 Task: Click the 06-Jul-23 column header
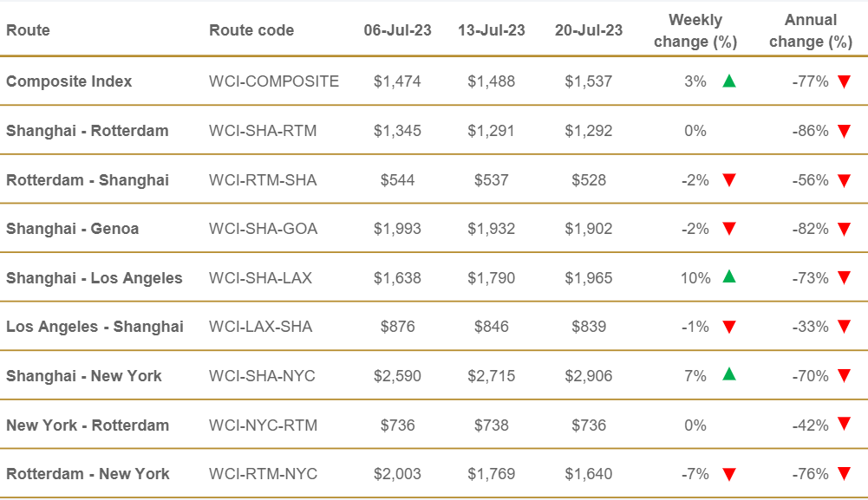[397, 30]
